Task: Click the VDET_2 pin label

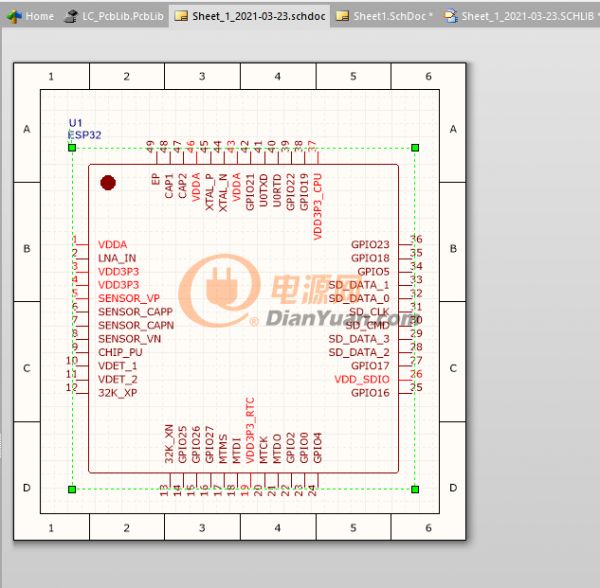Action: click(118, 380)
